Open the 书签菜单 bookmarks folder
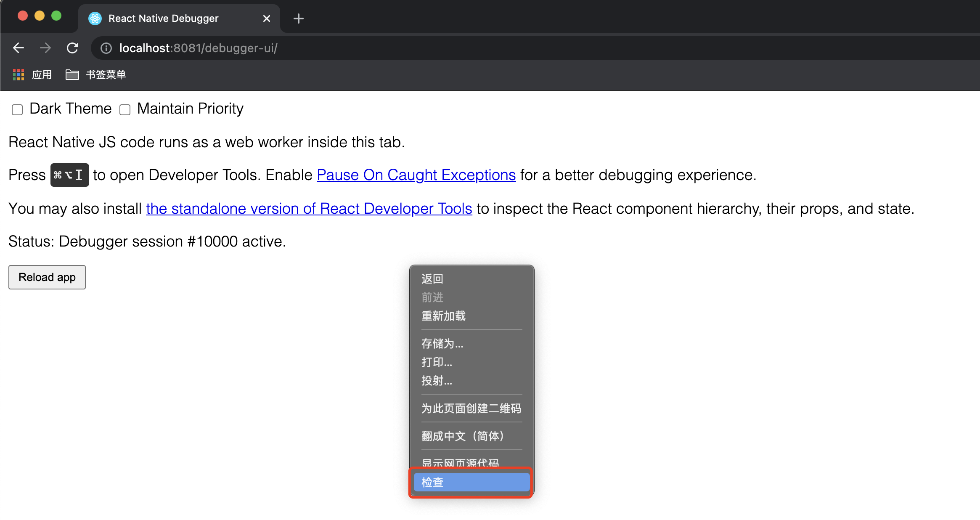Viewport: 980px width, 520px height. tap(96, 75)
